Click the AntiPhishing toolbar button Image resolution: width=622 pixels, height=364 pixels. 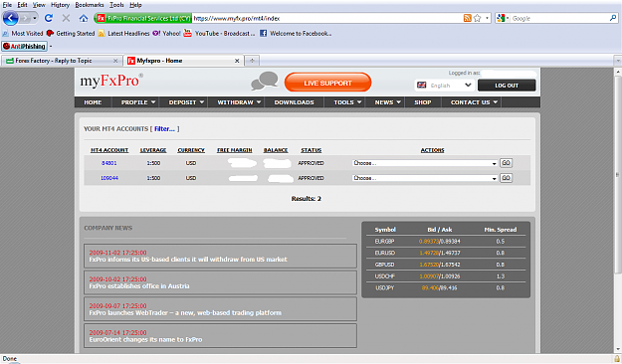pos(25,47)
